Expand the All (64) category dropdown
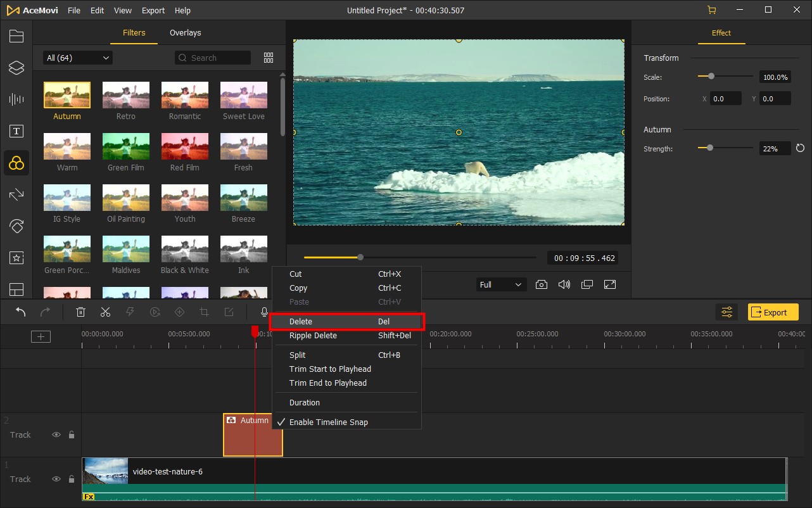 coord(78,58)
